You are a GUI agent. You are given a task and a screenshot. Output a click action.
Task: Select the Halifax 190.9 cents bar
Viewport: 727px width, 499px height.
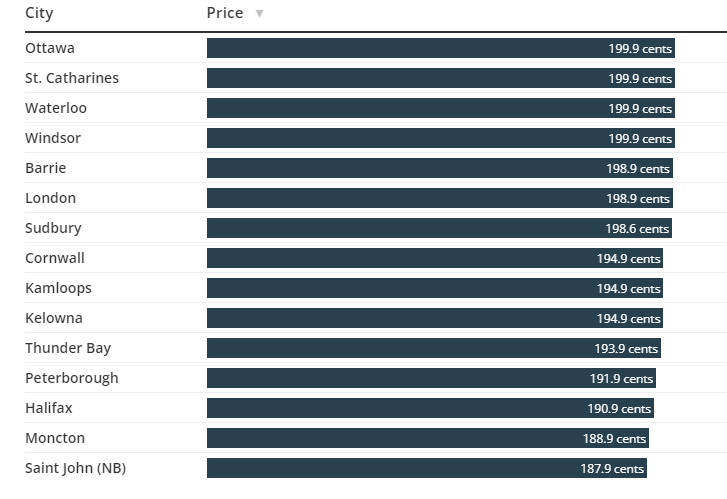(430, 408)
